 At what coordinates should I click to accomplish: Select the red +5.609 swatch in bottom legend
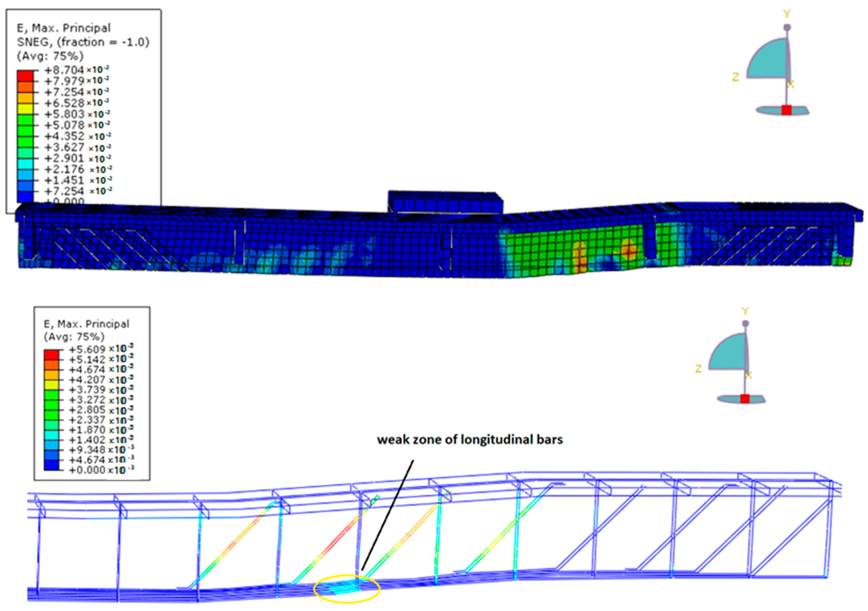point(52,355)
